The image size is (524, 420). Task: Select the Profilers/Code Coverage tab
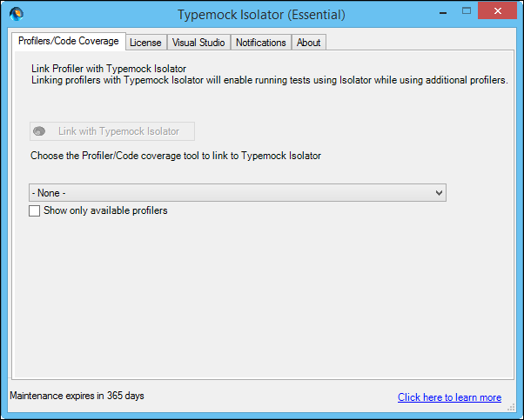point(69,41)
